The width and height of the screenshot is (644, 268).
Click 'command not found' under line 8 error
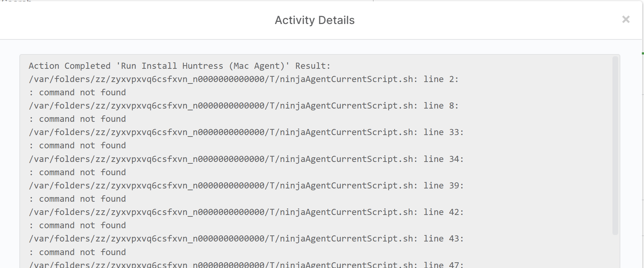[82, 119]
